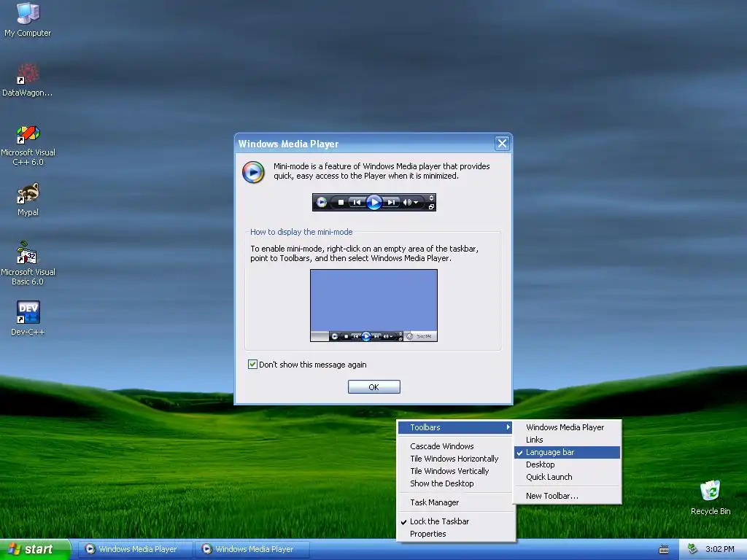Select the Recycle Bin icon
The width and height of the screenshot is (747, 560).
click(x=711, y=497)
